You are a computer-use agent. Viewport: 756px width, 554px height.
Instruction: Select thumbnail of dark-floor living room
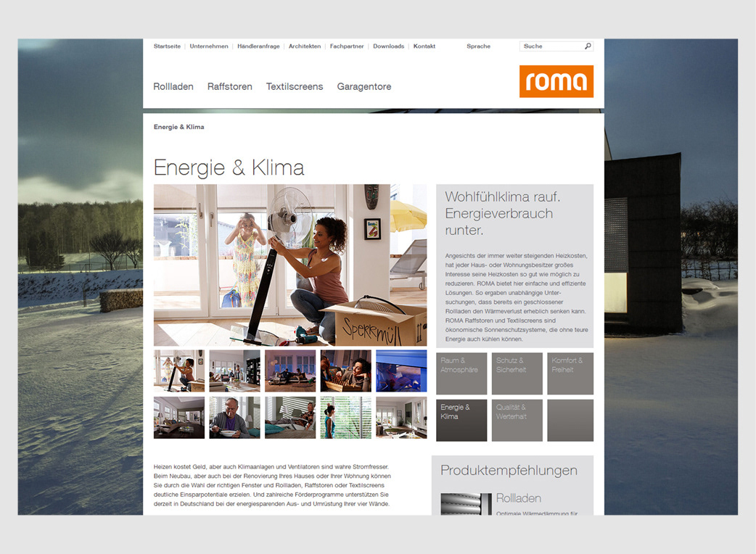(179, 418)
